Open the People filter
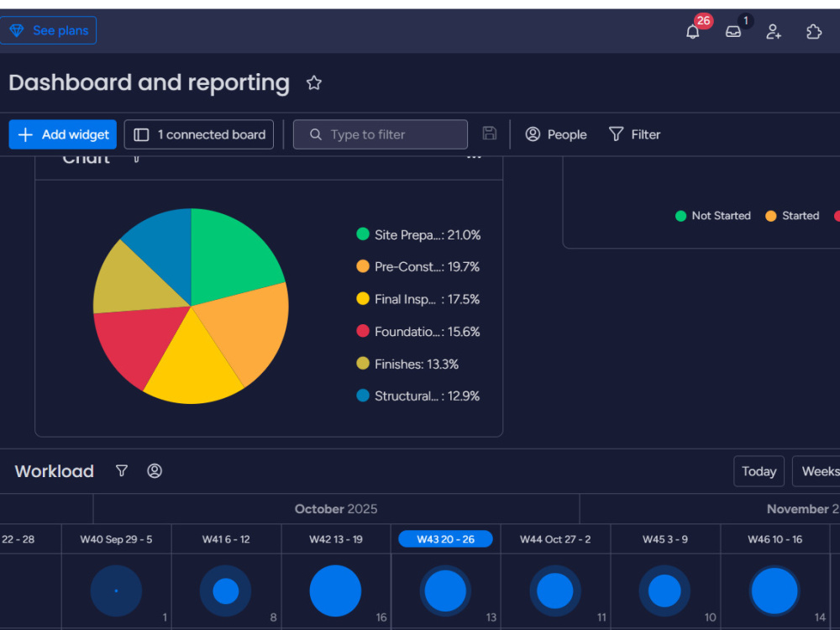The height and width of the screenshot is (630, 840). (x=555, y=134)
